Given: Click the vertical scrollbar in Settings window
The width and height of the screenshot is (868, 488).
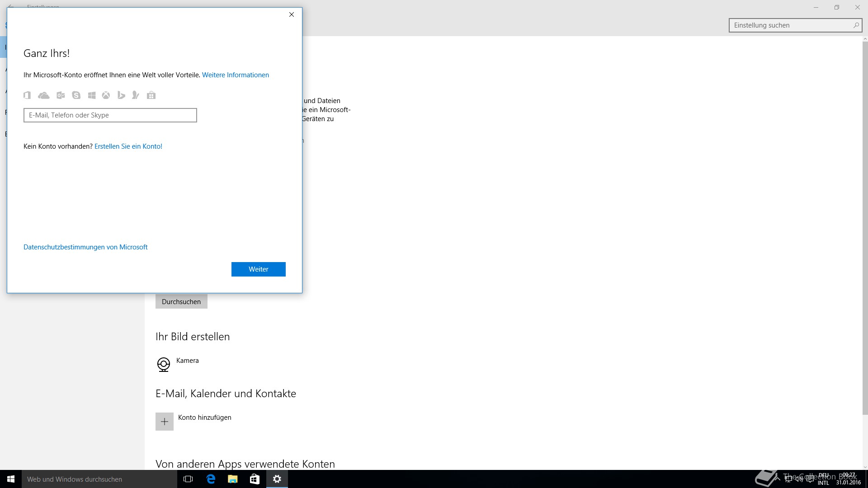Looking at the screenshot, I should [865, 228].
